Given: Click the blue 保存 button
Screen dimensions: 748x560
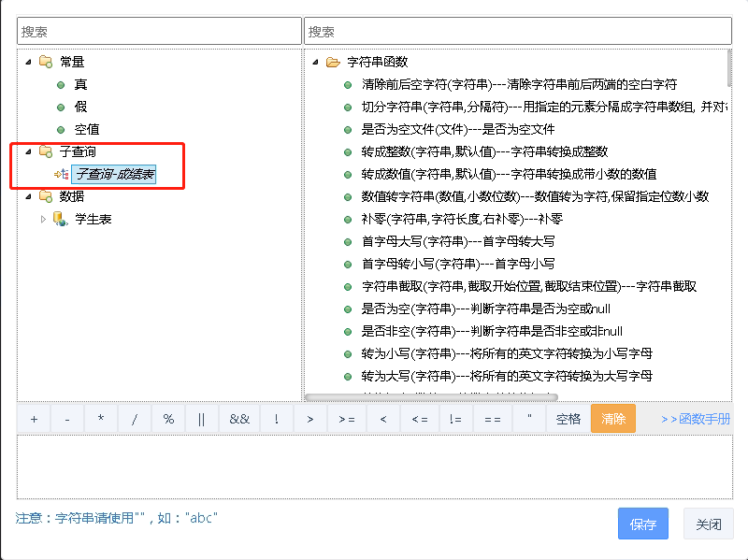Looking at the screenshot, I should [642, 524].
